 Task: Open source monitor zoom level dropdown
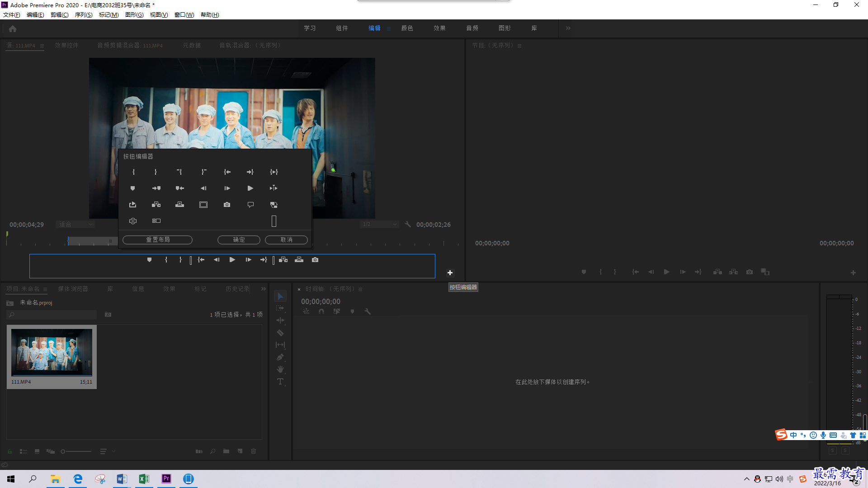[75, 225]
